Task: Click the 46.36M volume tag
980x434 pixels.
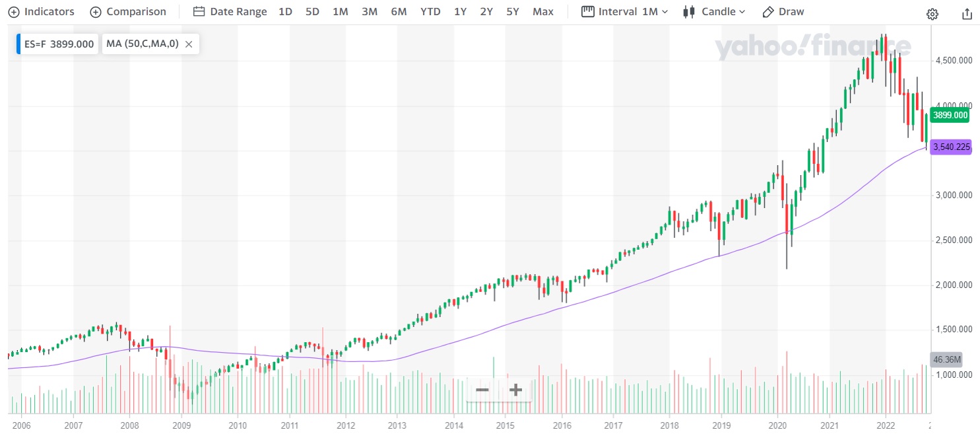Action: 946,360
